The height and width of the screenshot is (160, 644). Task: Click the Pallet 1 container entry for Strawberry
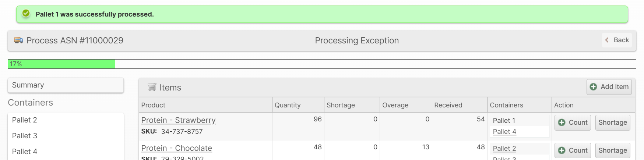504,121
